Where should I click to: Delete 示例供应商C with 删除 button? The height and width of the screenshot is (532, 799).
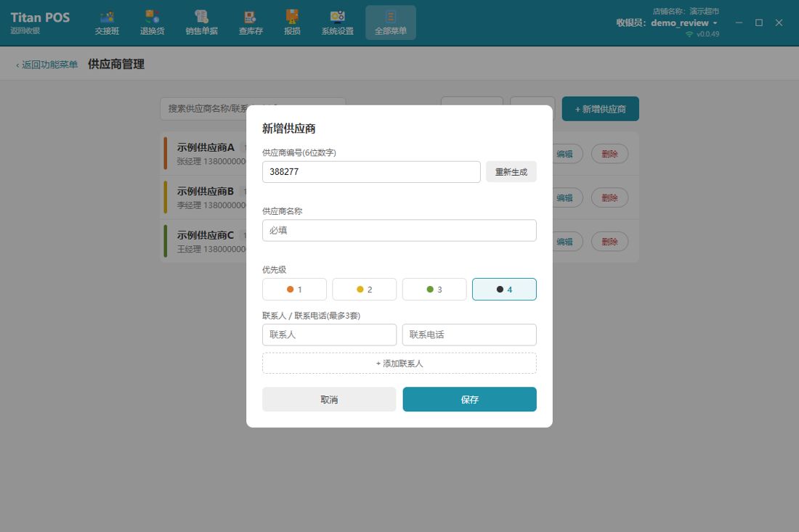[x=609, y=242]
